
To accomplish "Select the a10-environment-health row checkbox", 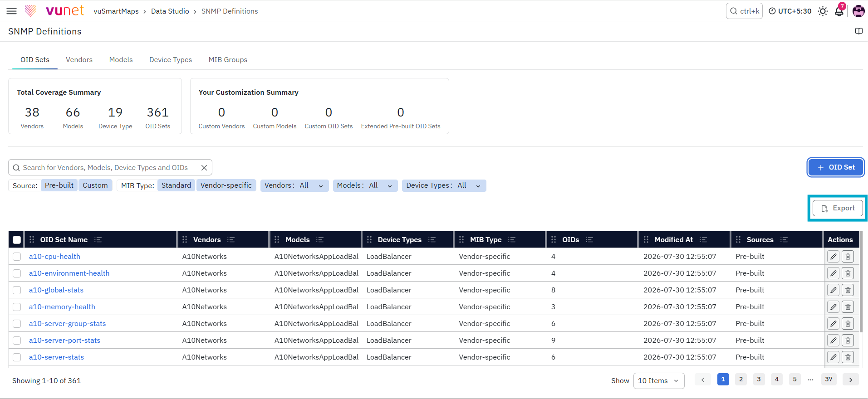I will 17,273.
